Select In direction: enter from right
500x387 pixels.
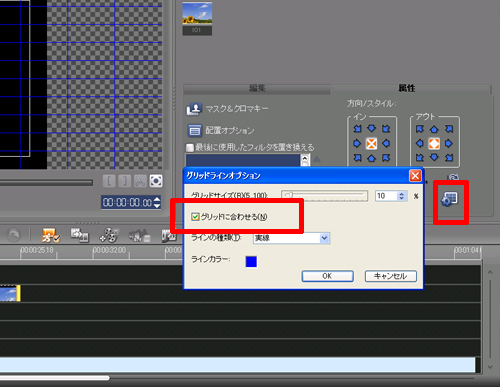click(x=386, y=143)
